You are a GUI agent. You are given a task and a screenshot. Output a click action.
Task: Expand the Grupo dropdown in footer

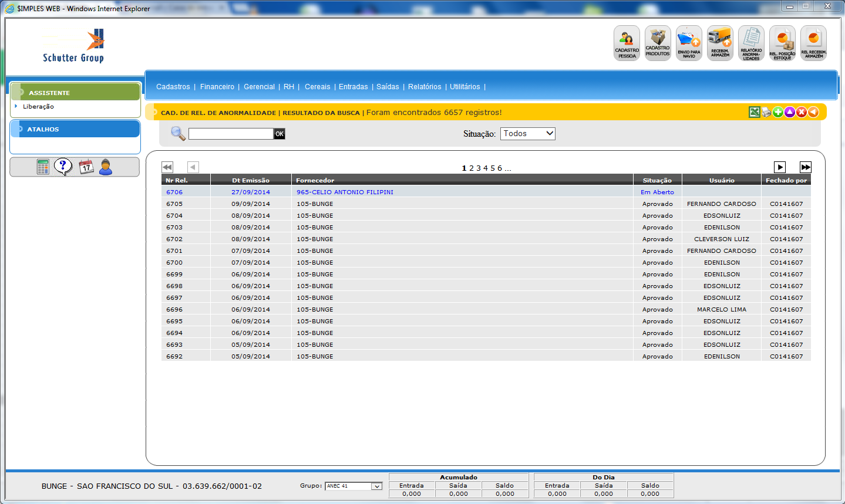[376, 486]
